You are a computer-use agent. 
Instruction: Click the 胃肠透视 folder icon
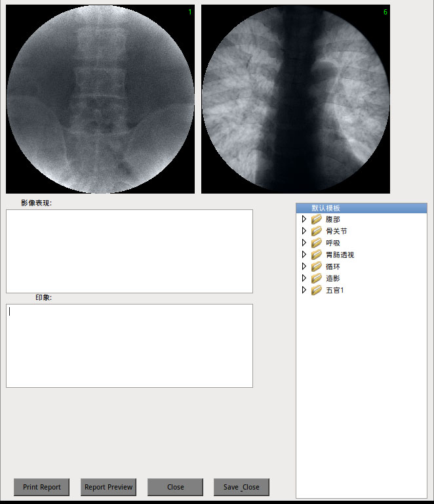[x=316, y=255]
